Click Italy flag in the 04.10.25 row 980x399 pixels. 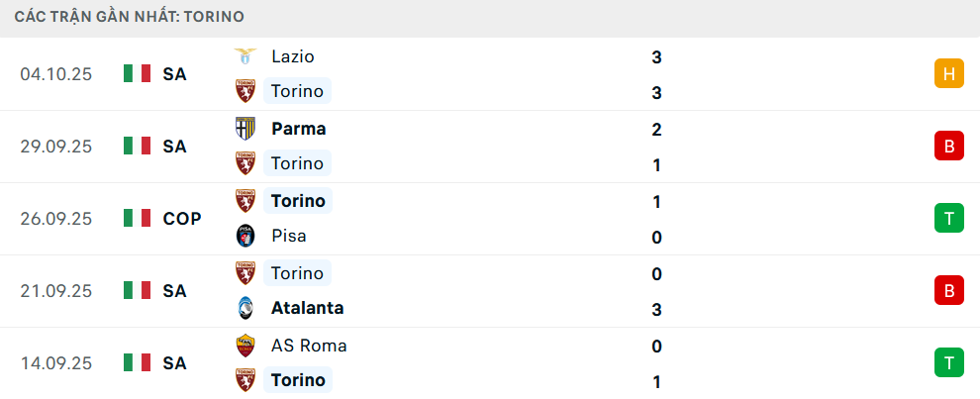point(137,73)
